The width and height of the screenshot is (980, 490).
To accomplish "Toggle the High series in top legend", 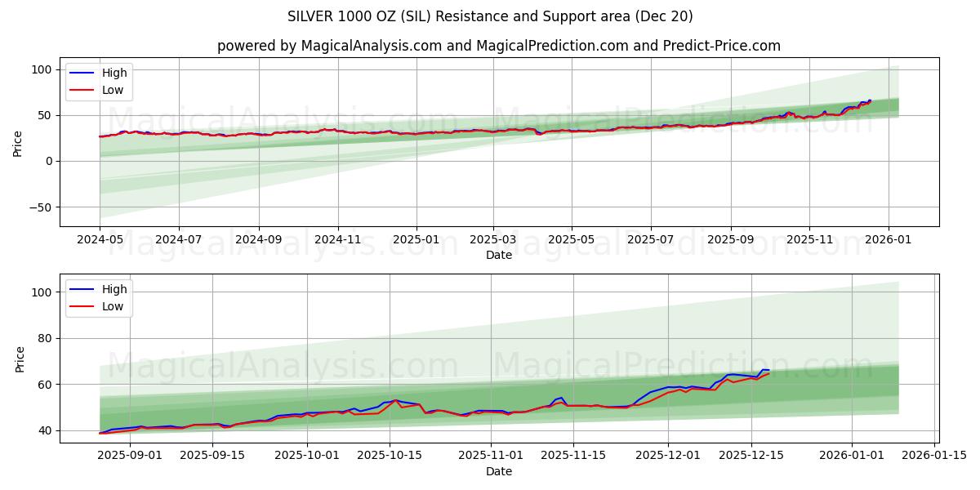I will pos(114,73).
